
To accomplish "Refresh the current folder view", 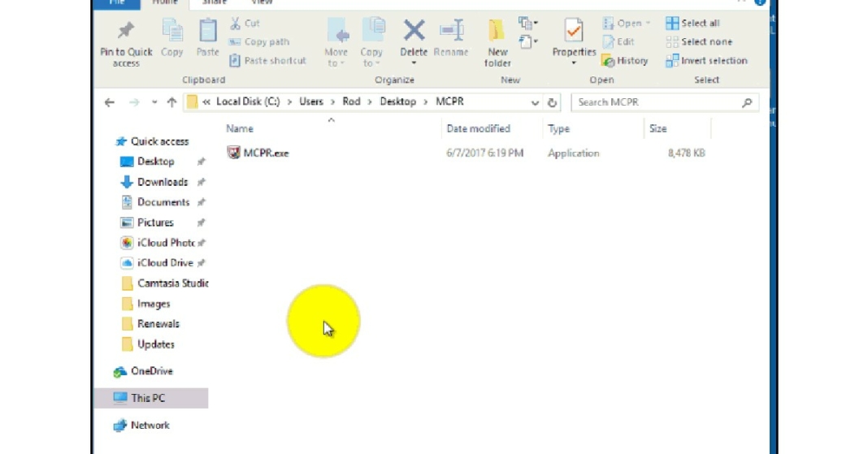I will [553, 103].
